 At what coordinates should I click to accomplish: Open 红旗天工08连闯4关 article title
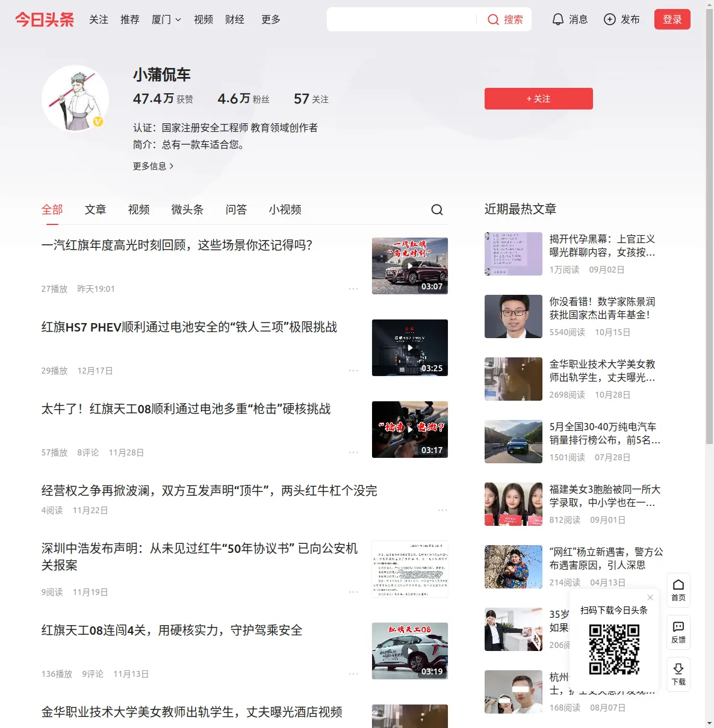[x=172, y=631]
